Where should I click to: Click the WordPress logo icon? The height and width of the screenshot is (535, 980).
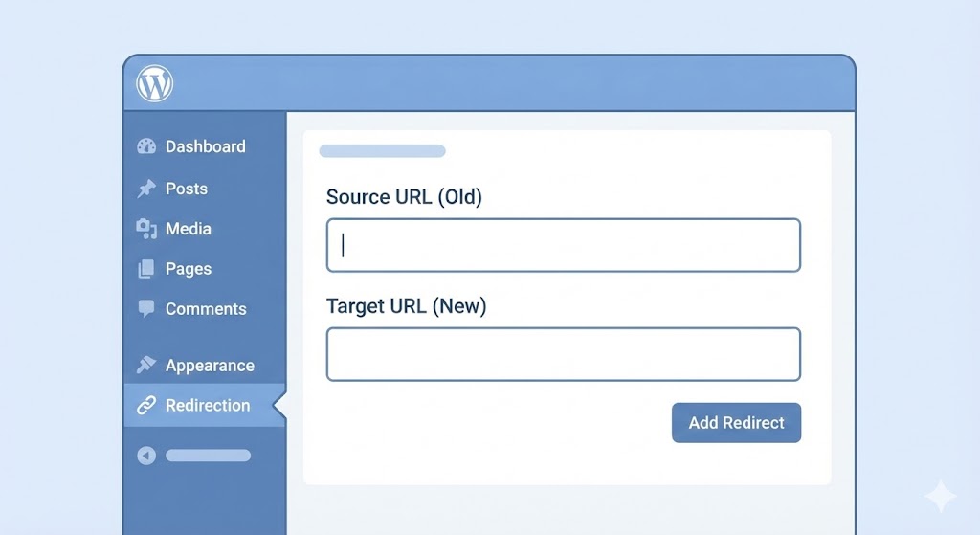pos(155,84)
